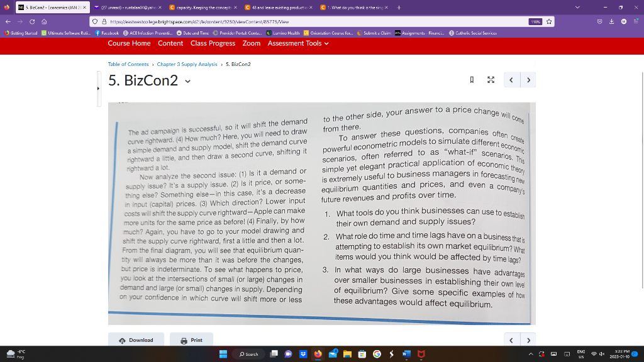Click the browser forward arrow
The image size is (644, 362).
tap(20, 21)
